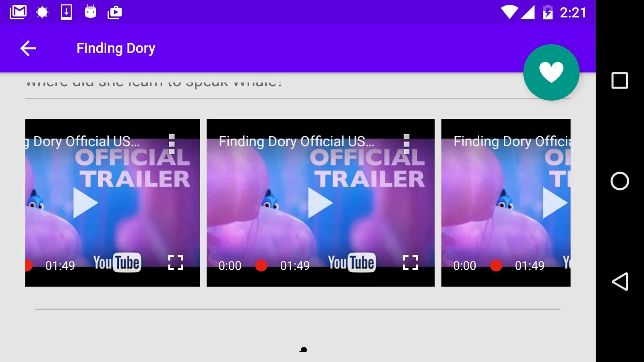
Task: Tap the Play Store bag notification icon
Action: coord(115,12)
